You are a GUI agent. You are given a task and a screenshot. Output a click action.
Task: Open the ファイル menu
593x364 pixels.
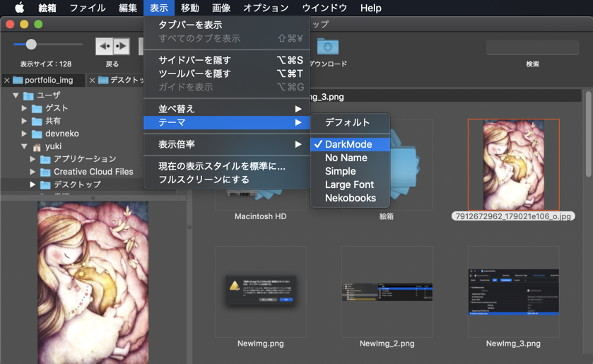click(x=88, y=8)
